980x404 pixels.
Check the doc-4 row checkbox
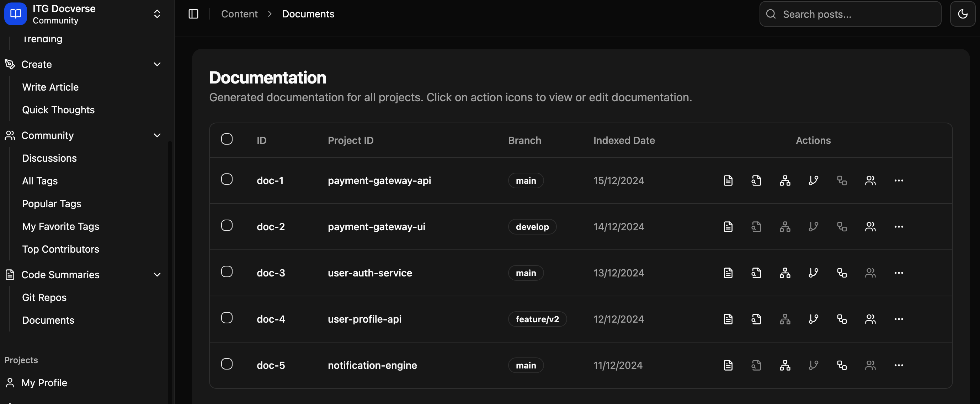227,318
